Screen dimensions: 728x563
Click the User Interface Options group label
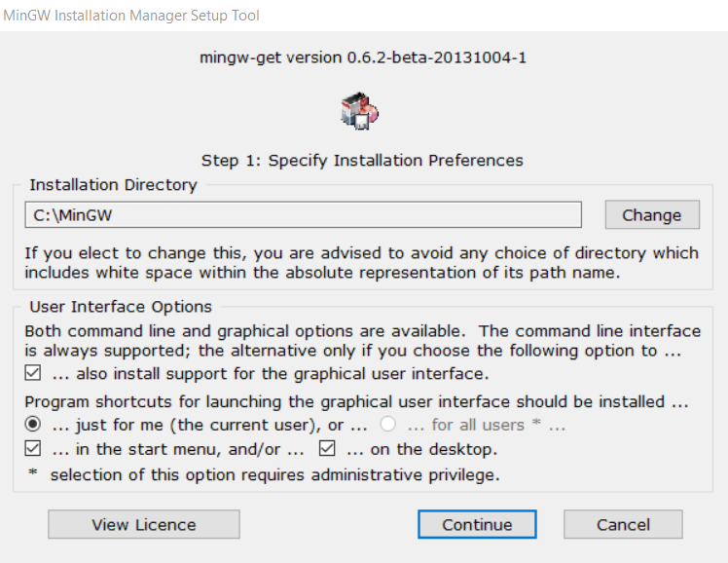[x=121, y=307]
